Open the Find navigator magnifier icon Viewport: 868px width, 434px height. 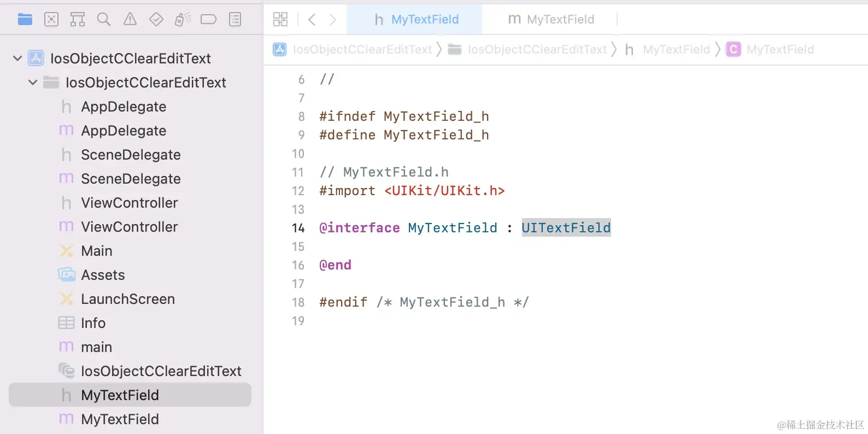coord(103,20)
